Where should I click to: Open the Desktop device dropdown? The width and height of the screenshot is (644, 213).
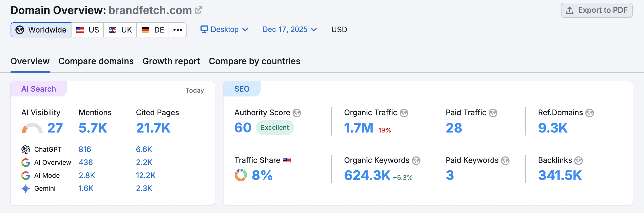pyautogui.click(x=224, y=29)
